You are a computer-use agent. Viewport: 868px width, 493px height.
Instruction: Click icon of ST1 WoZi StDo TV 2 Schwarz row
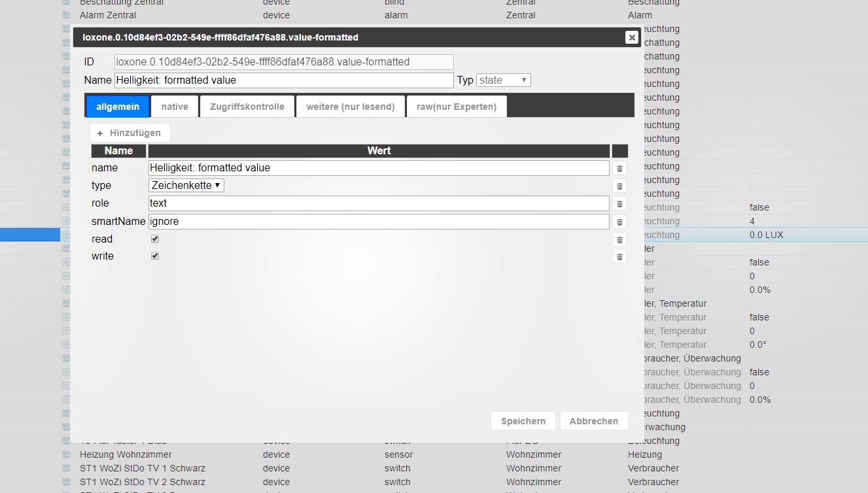tap(66, 482)
